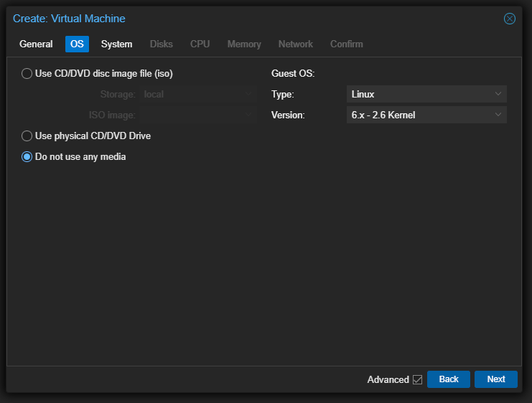Image resolution: width=532 pixels, height=403 pixels.
Task: Go to the CPU tab
Action: [200, 44]
